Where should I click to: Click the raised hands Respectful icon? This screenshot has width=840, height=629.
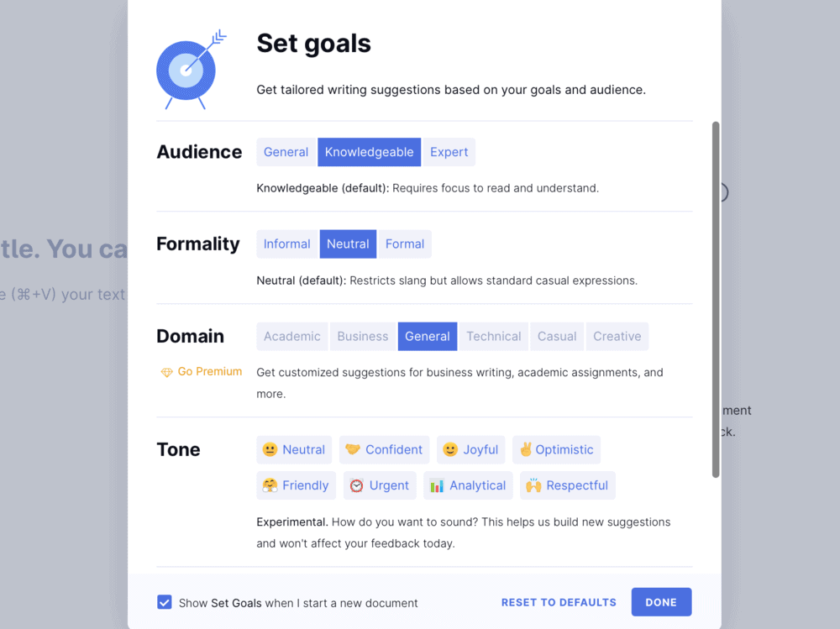pos(533,485)
